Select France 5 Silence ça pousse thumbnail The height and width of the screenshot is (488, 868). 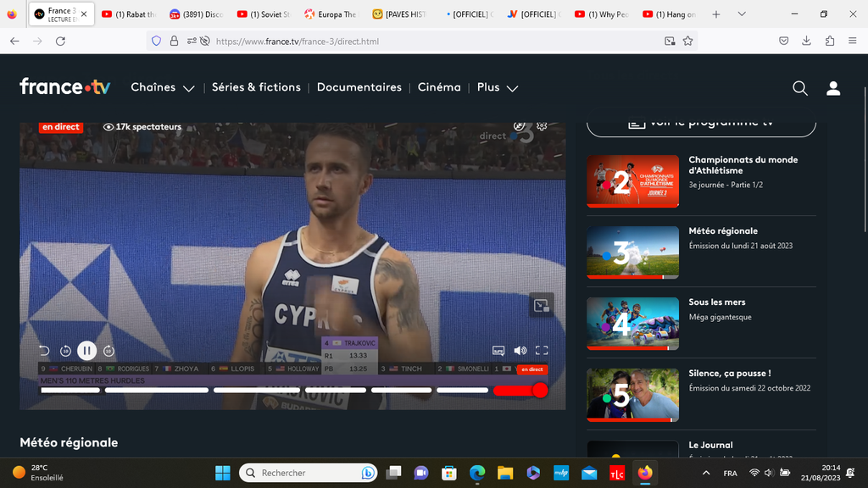pos(632,395)
